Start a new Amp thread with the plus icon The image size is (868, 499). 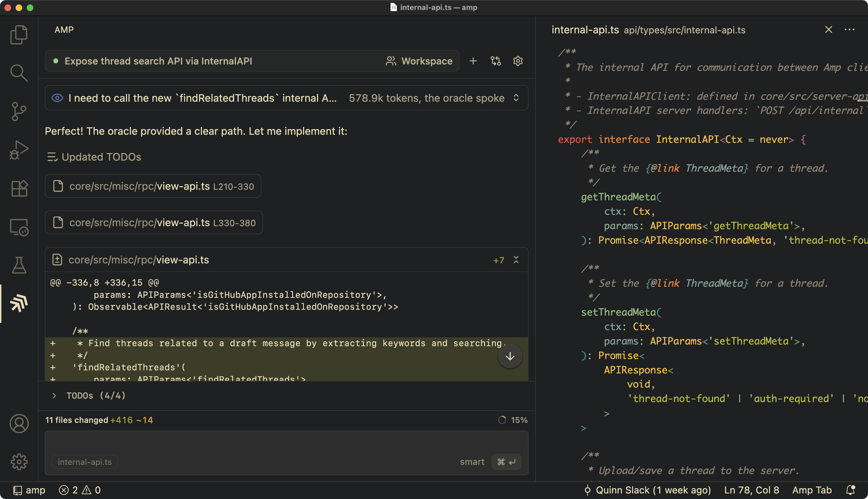click(473, 61)
